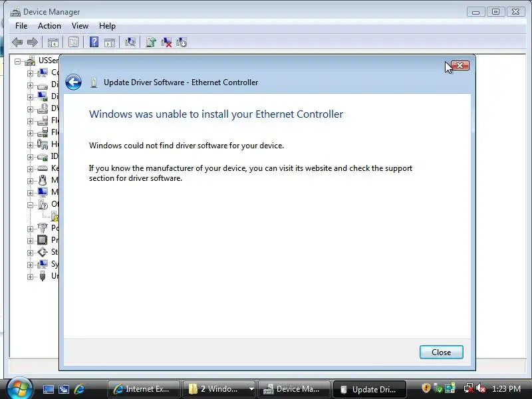The image size is (532, 399).
Task: Expand the System devices node
Action: coord(30,265)
